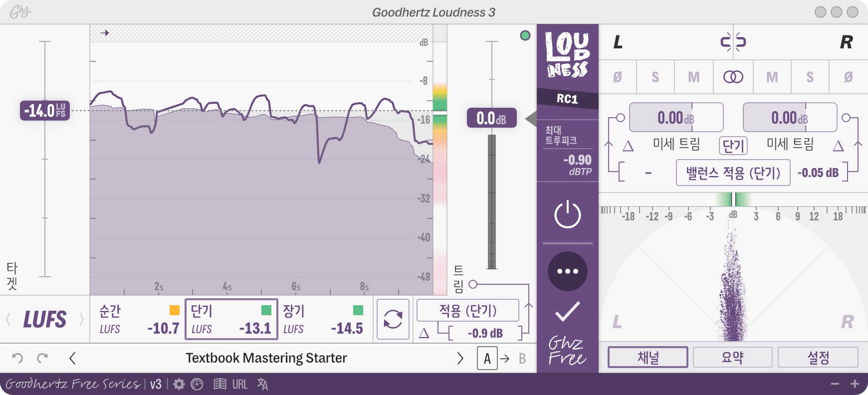
Task: Copy A to B arrow
Action: click(x=505, y=359)
